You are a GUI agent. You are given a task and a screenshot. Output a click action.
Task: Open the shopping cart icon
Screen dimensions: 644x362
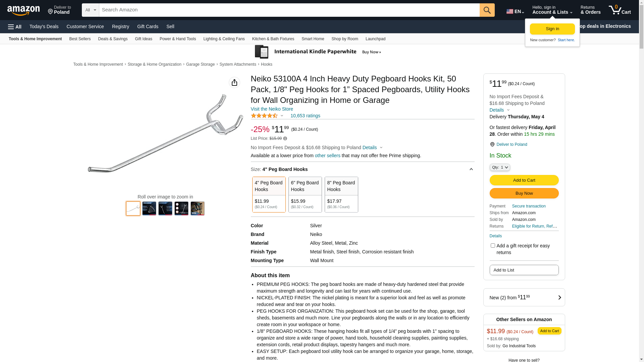pyautogui.click(x=620, y=10)
